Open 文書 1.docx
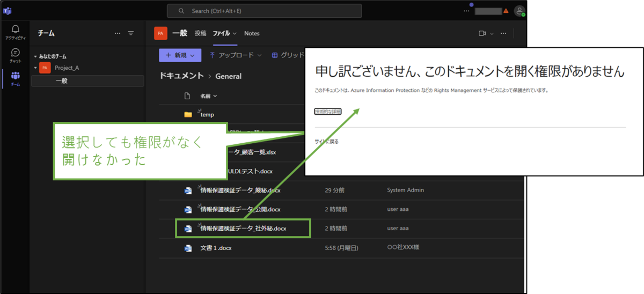 coord(216,248)
